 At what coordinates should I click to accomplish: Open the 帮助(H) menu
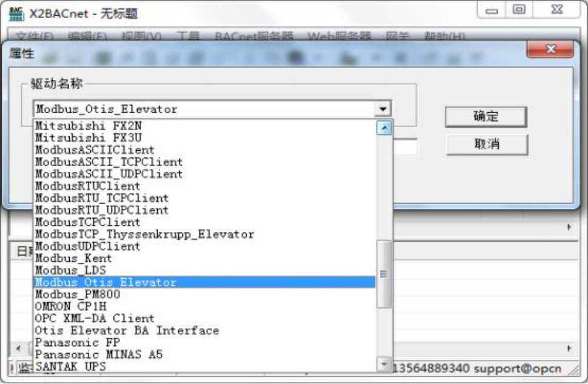[444, 36]
